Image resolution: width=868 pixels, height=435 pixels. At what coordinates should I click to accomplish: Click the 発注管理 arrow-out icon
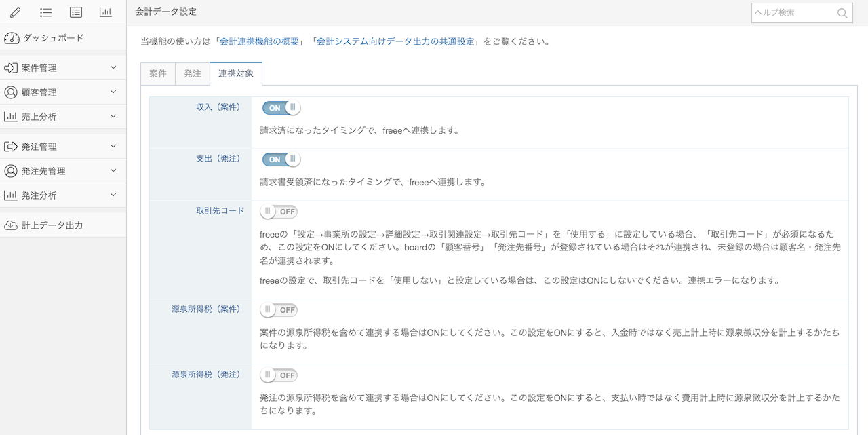11,147
